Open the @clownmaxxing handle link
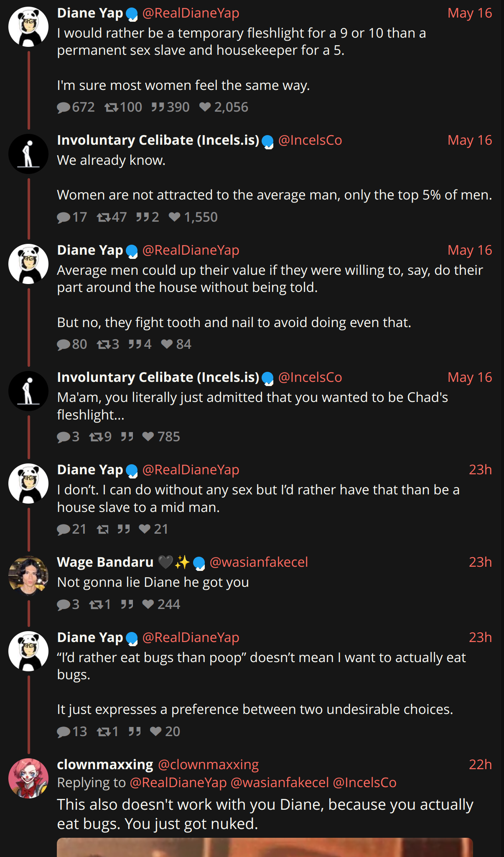The image size is (504, 857). click(209, 765)
